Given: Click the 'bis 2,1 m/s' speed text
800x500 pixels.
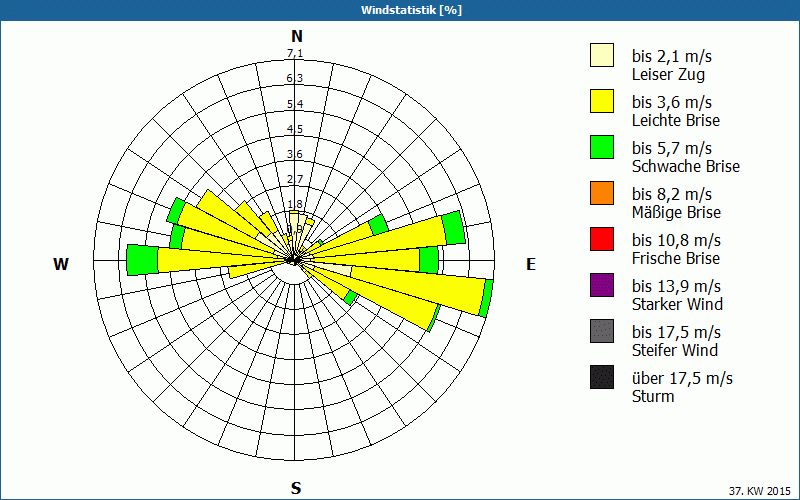Looking at the screenshot, I should (671, 56).
